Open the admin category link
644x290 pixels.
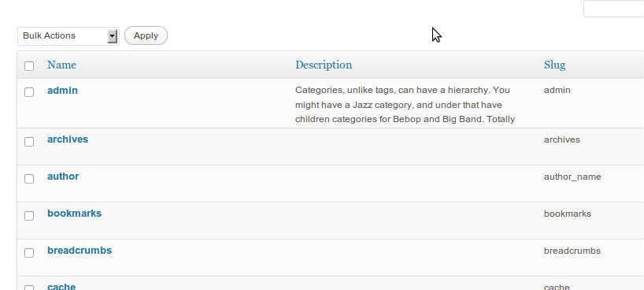pos(62,91)
